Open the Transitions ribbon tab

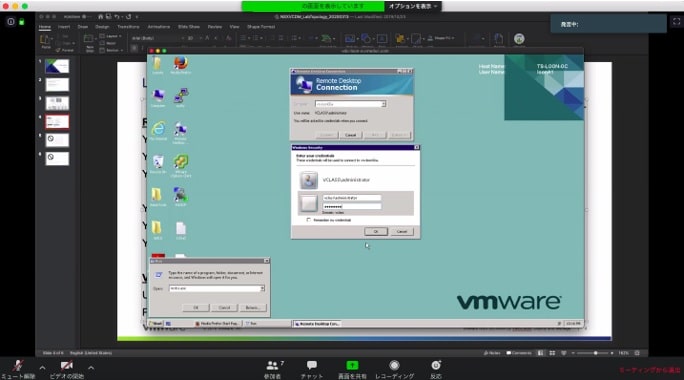pyautogui.click(x=128, y=27)
